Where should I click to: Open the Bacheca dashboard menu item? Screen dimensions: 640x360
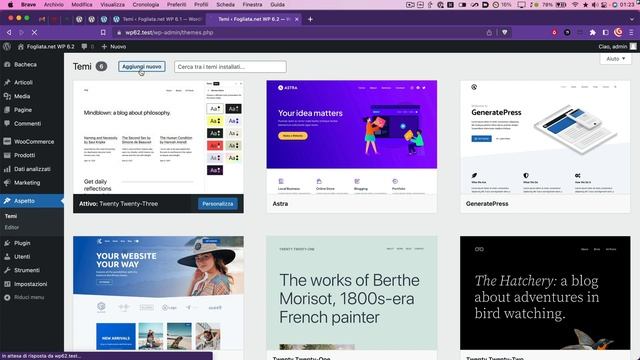pos(25,64)
